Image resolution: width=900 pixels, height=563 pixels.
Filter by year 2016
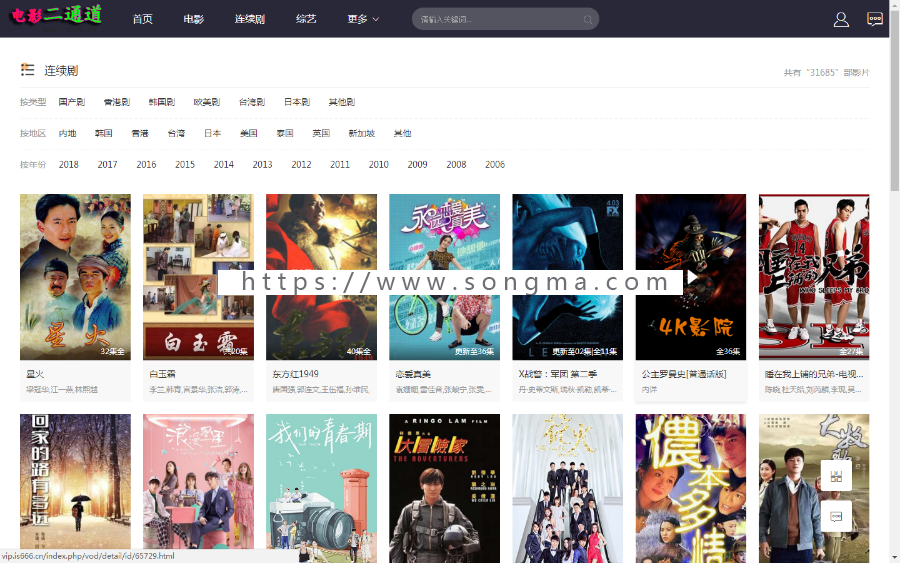coord(146,164)
